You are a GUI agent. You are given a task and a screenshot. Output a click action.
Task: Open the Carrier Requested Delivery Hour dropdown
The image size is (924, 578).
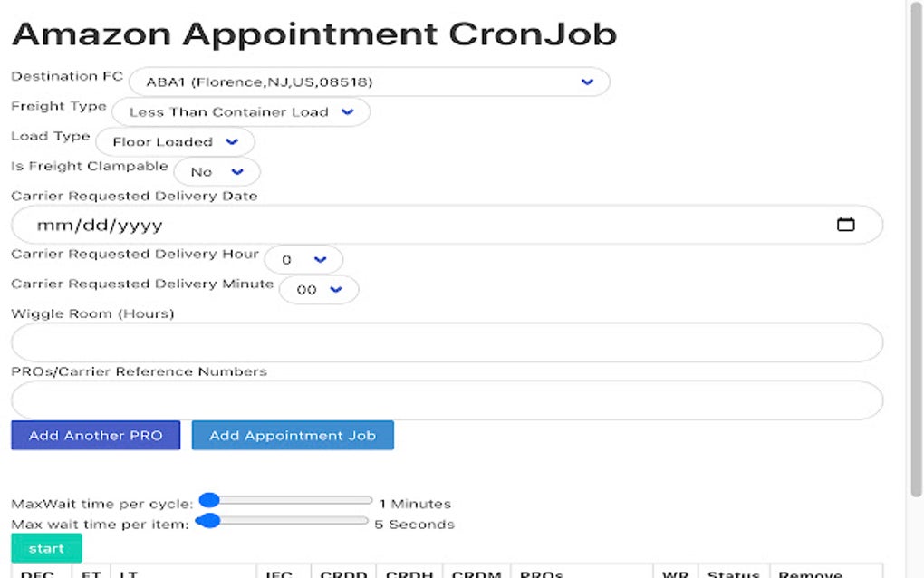pyautogui.click(x=303, y=259)
